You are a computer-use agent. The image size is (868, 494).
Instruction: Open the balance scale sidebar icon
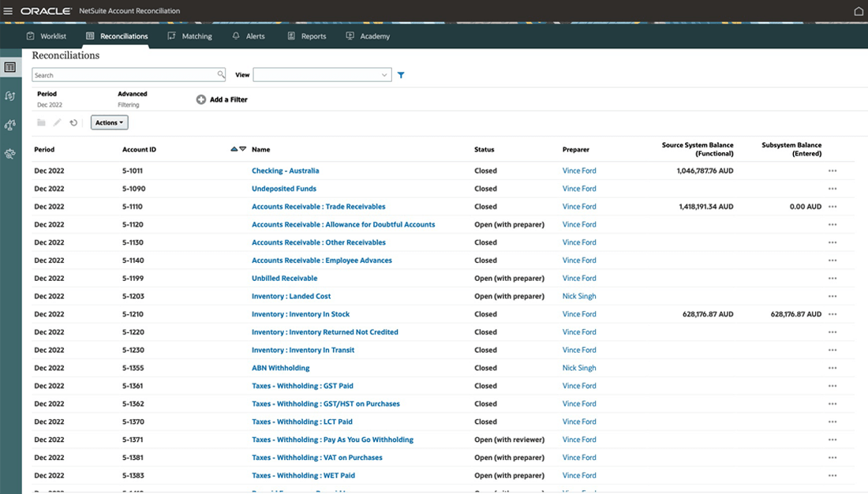pyautogui.click(x=10, y=125)
